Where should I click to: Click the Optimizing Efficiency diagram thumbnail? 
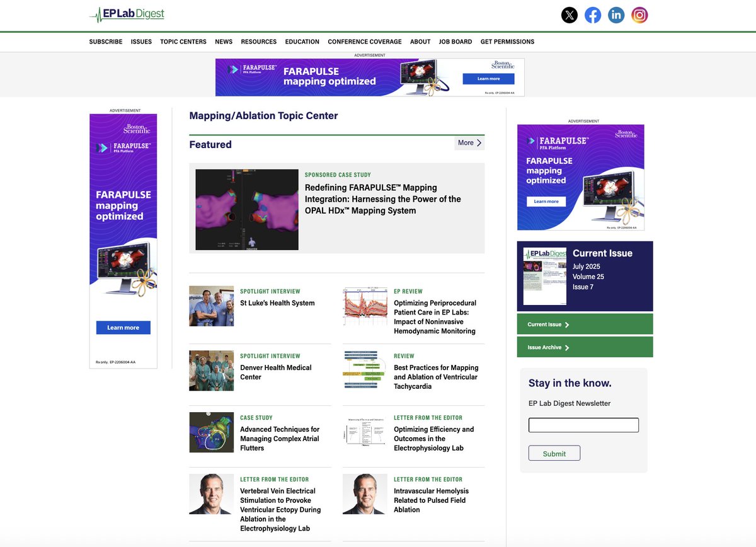tap(365, 432)
